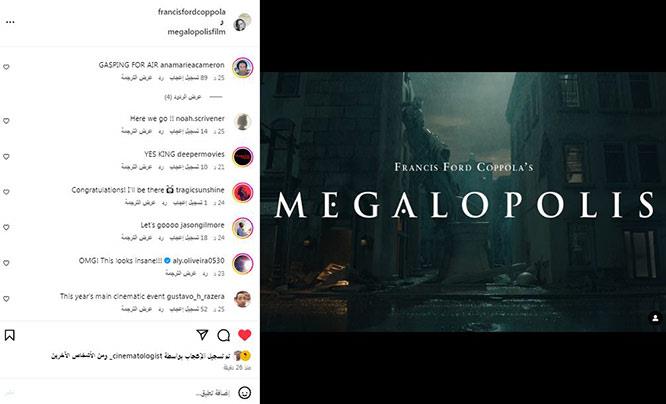This screenshot has height=404, width=666.
Task: Play the Megalopolis trailer video
Action: point(463,202)
